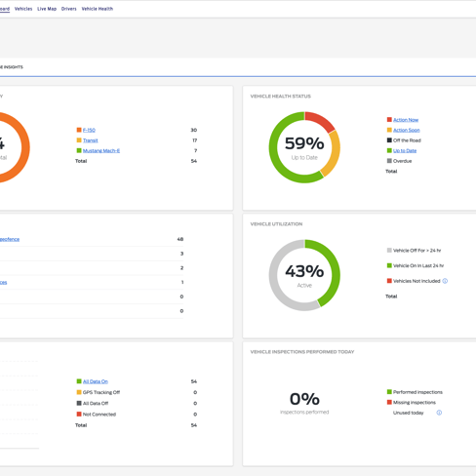Open the Mustang Mach-E link
Image resolution: width=476 pixels, height=476 pixels.
pos(101,150)
